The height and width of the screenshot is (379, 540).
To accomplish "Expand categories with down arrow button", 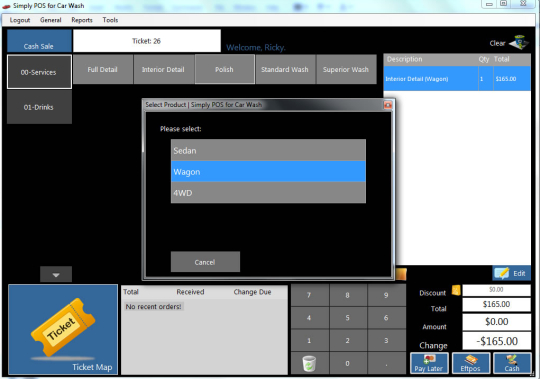I will click(x=56, y=274).
